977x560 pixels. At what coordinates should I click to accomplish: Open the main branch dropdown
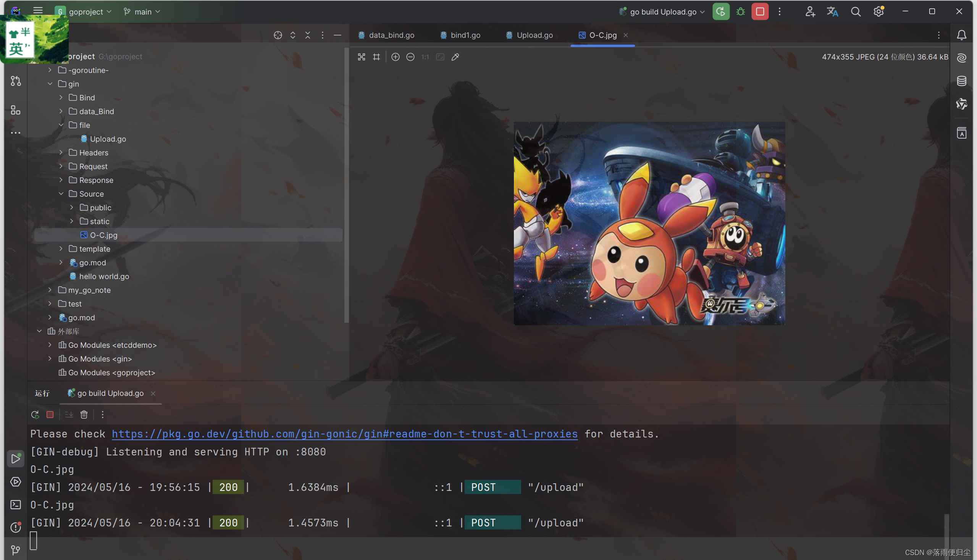(142, 11)
